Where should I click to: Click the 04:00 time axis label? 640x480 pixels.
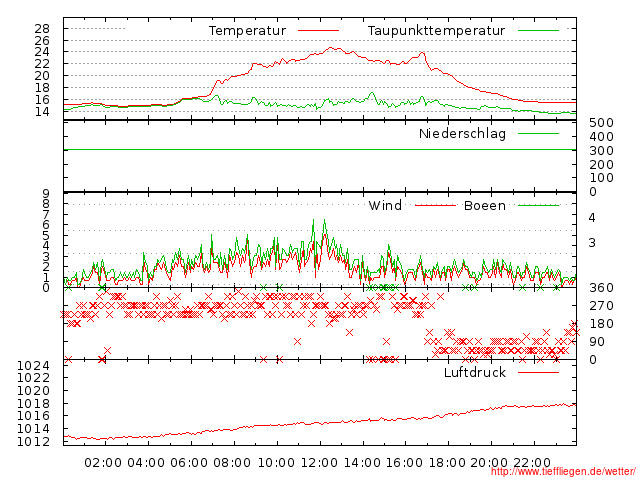(x=146, y=463)
